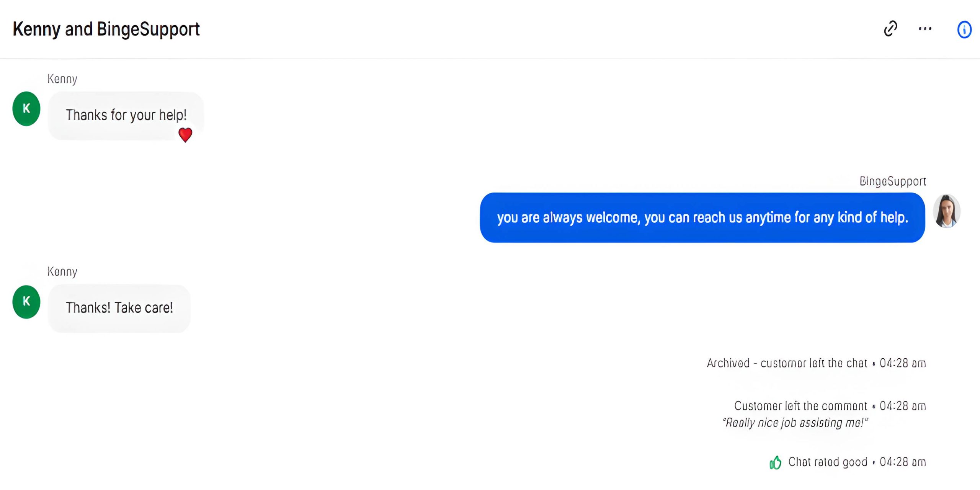This screenshot has width=980, height=490.
Task: Show chat details with the info icon
Action: coord(964,29)
